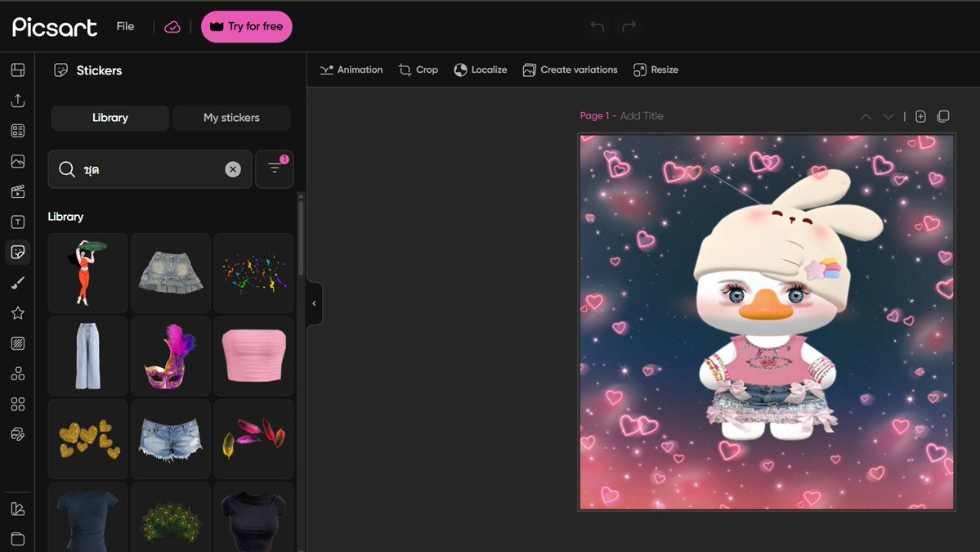Select the Draw brush tool icon
Image resolution: width=980 pixels, height=552 pixels.
pos(17,283)
